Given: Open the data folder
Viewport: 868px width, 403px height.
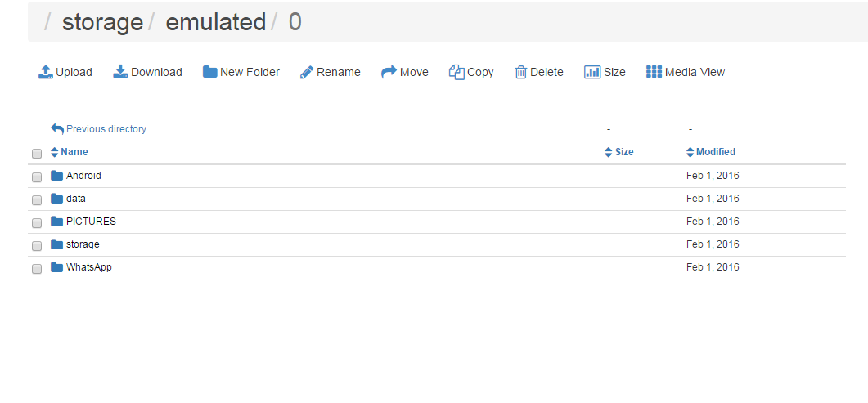Looking at the screenshot, I should [x=76, y=199].
